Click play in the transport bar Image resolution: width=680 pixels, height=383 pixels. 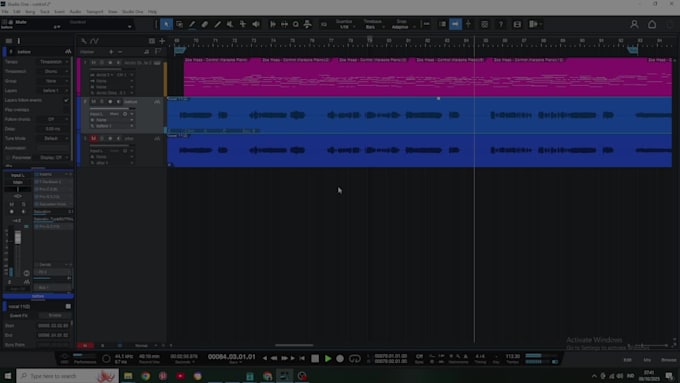(328, 358)
